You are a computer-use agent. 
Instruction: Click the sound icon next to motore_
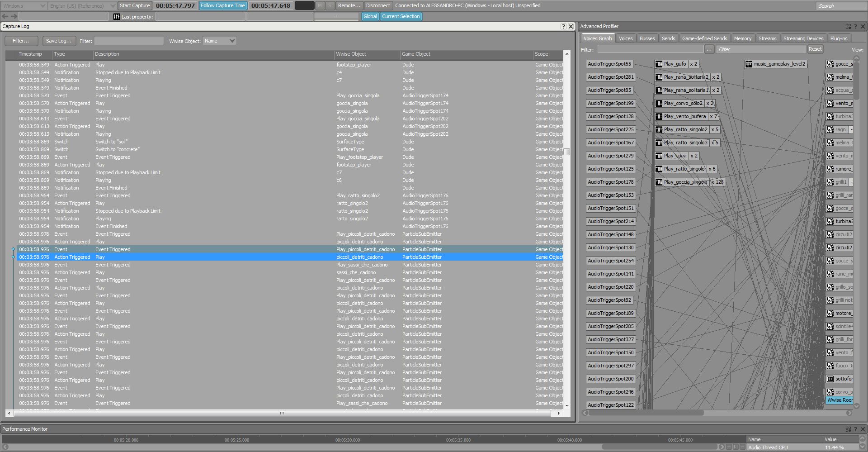click(830, 314)
